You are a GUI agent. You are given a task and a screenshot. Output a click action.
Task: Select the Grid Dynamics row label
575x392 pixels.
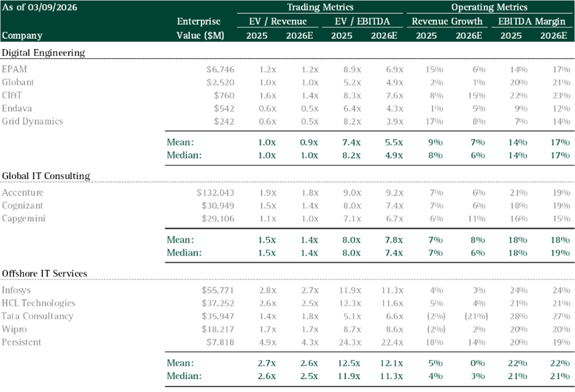pyautogui.click(x=32, y=121)
